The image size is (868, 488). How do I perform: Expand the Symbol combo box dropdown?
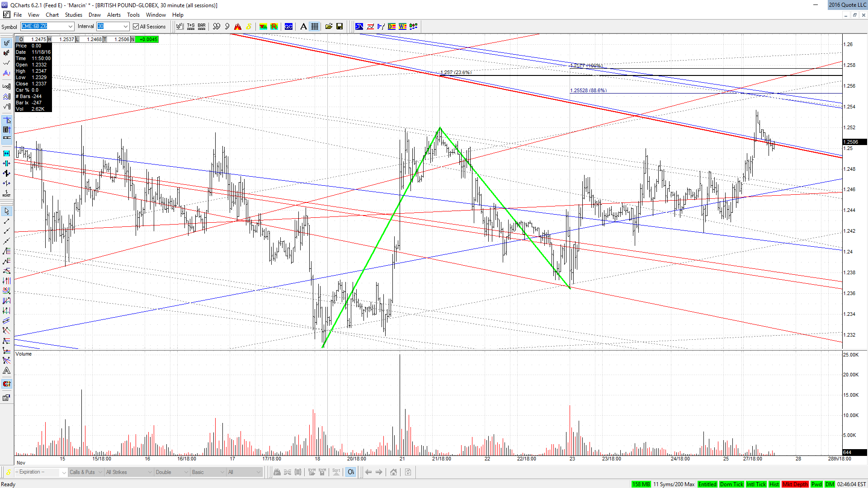tap(71, 27)
